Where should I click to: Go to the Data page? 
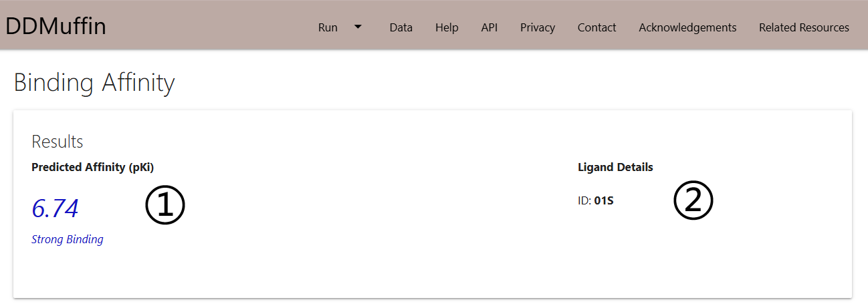coord(401,27)
